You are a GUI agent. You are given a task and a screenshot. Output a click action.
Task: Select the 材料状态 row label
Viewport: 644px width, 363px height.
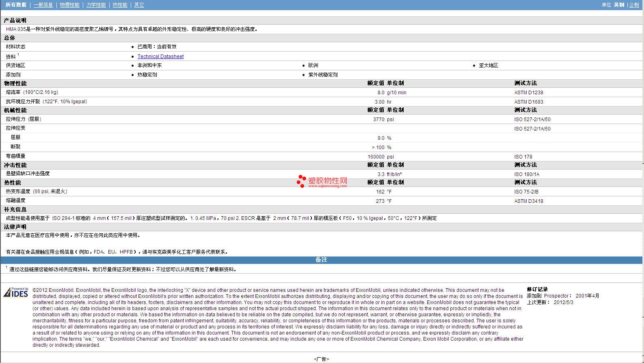pos(15,47)
